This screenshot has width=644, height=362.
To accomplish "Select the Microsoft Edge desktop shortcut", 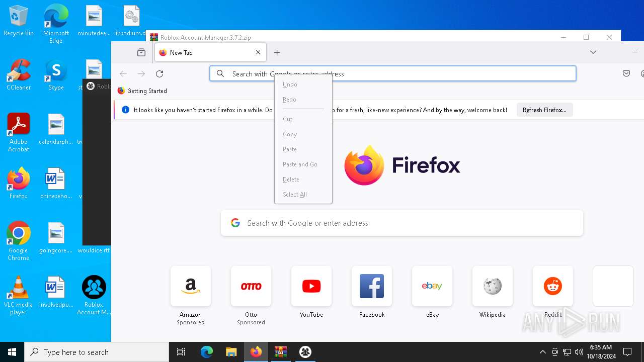I will (x=56, y=24).
